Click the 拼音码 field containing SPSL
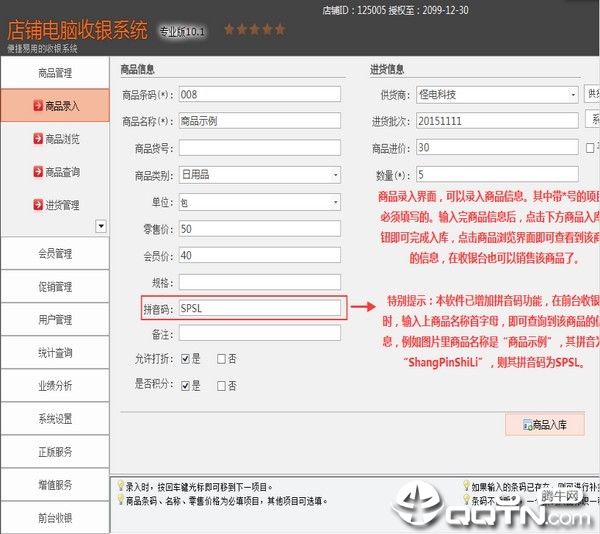 pyautogui.click(x=259, y=308)
